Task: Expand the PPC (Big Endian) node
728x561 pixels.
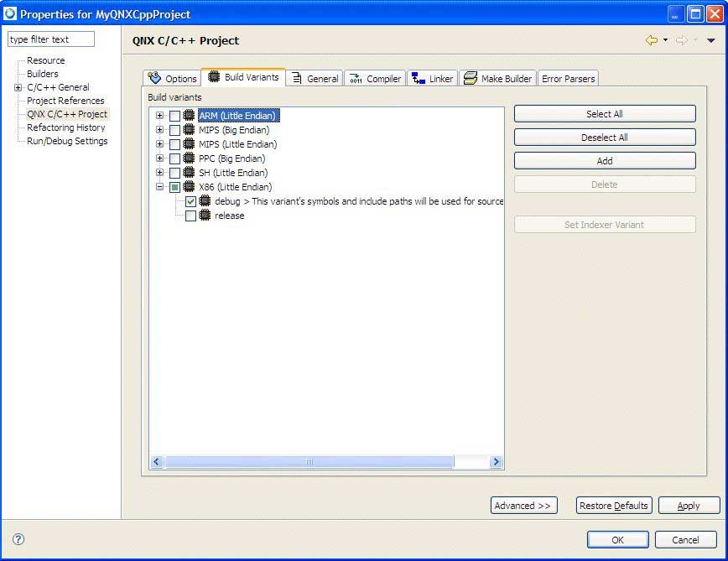Action: tap(159, 158)
